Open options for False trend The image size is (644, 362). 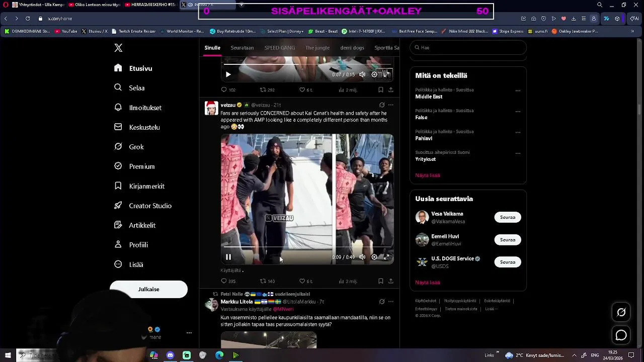pos(518,112)
